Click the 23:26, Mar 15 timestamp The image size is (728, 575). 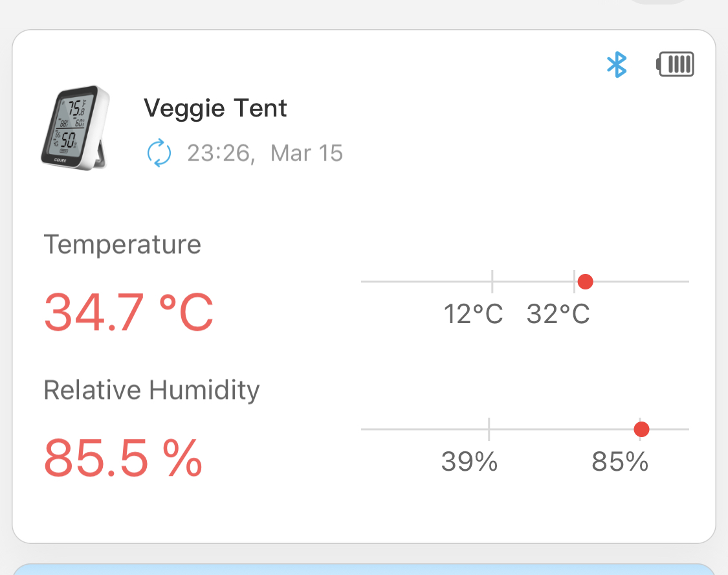[265, 153]
